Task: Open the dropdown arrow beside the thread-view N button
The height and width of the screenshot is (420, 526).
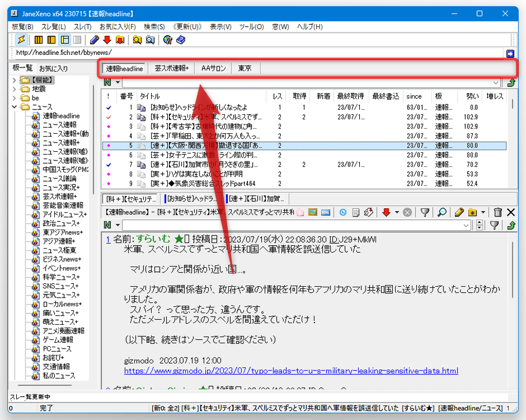Action: [118, 225]
